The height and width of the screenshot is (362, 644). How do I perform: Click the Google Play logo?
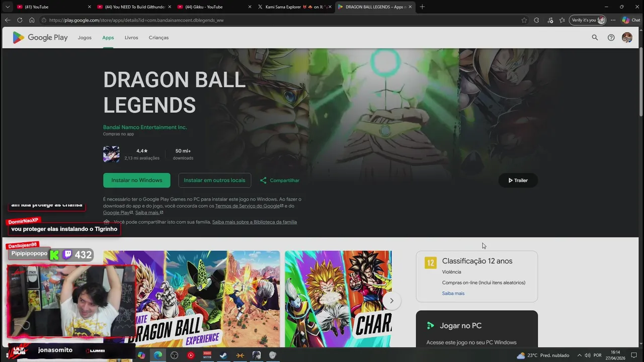(x=40, y=38)
